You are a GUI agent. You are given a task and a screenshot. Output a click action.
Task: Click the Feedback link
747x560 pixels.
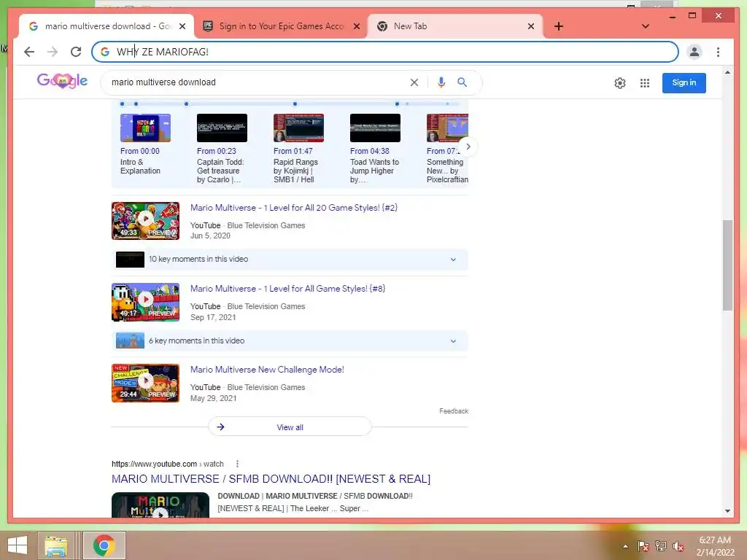[454, 411]
